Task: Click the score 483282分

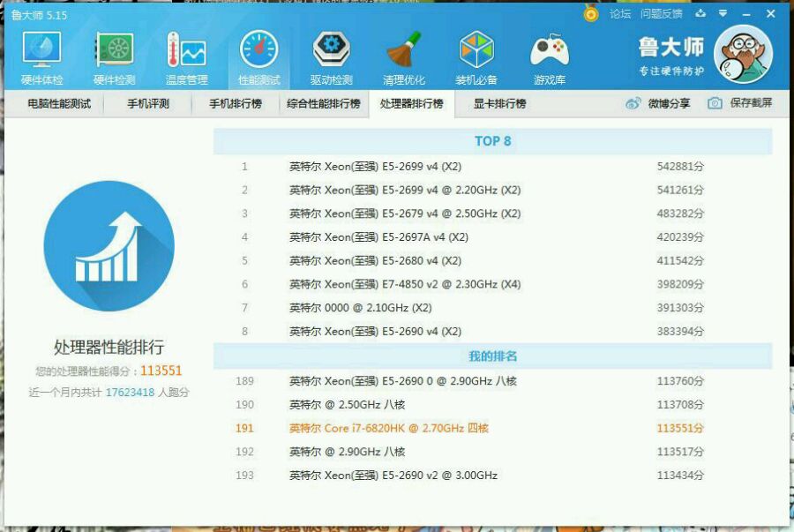Action: pos(680,214)
